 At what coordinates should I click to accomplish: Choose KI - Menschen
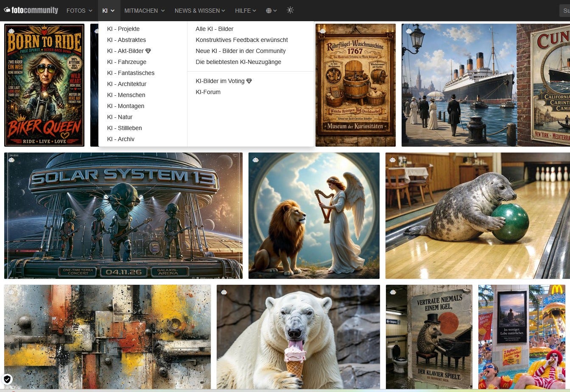(126, 95)
